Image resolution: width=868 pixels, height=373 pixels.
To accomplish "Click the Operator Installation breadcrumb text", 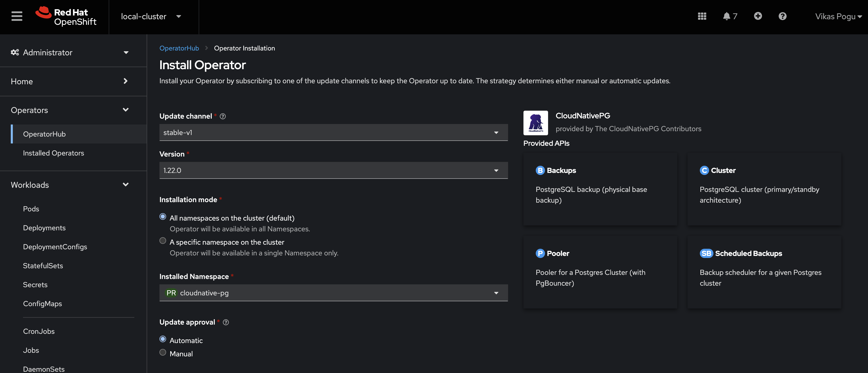I will click(244, 48).
